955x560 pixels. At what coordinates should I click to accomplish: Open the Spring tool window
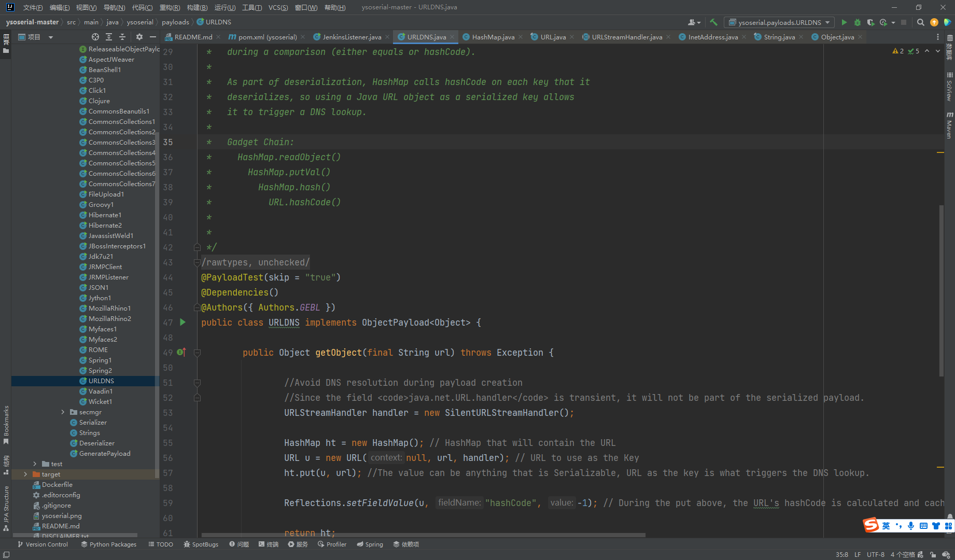(x=370, y=544)
